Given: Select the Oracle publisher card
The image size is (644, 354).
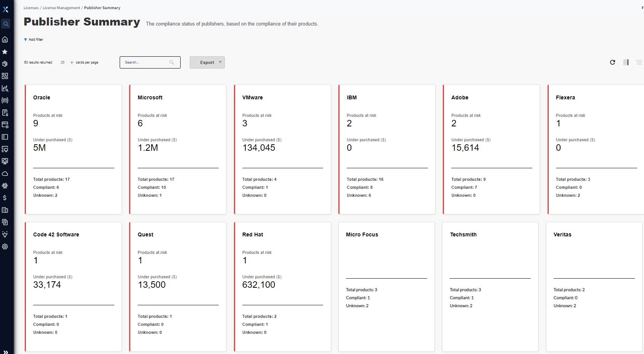Looking at the screenshot, I should (73, 149).
